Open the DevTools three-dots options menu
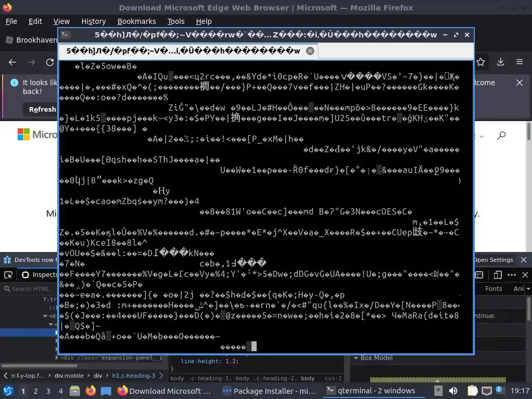Screen dimensions: 532x399 tap(512, 274)
